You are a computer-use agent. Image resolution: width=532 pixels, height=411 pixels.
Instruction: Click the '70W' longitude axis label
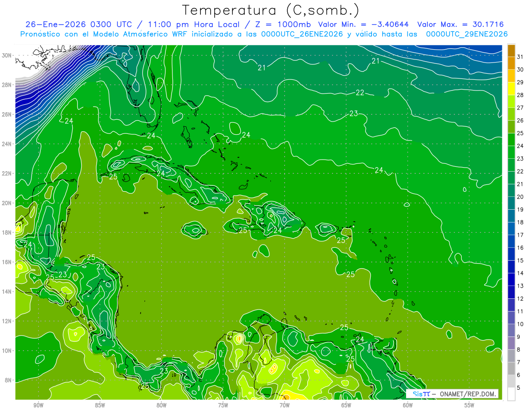(285, 405)
